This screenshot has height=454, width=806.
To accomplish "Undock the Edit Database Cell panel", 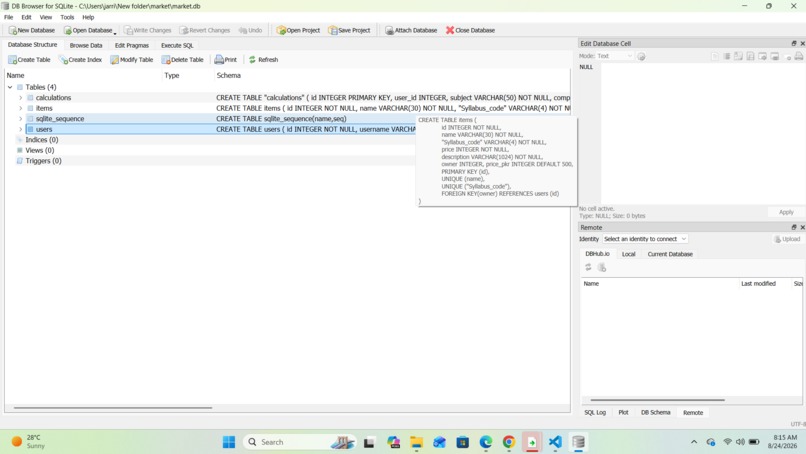I will (794, 44).
